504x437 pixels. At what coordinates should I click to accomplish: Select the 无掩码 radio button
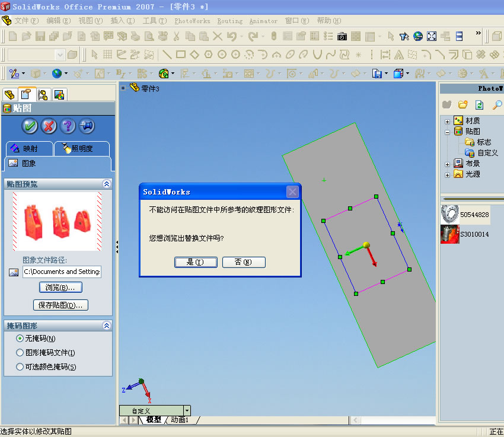tap(20, 339)
